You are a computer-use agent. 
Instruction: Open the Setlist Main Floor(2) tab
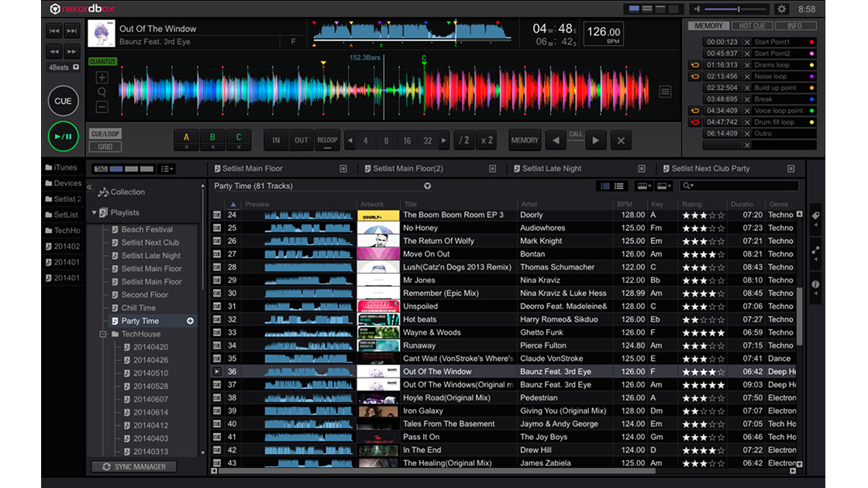pos(408,169)
